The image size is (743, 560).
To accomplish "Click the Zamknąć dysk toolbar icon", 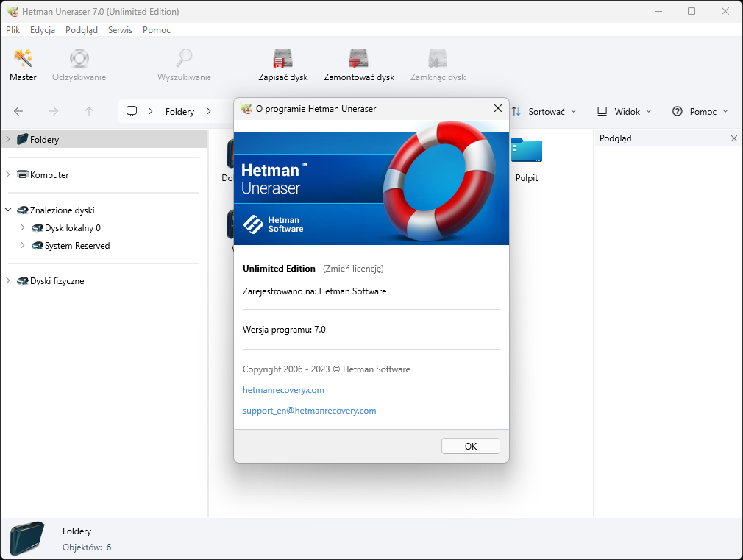I will pos(438,58).
